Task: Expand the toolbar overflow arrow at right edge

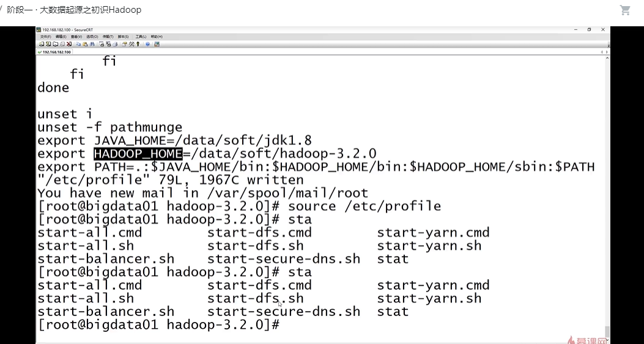Action: 608,45
